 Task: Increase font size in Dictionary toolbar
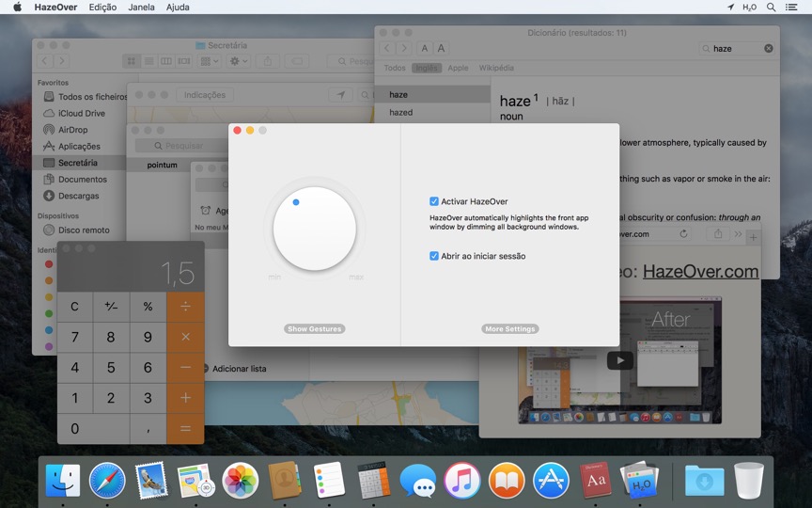[441, 48]
